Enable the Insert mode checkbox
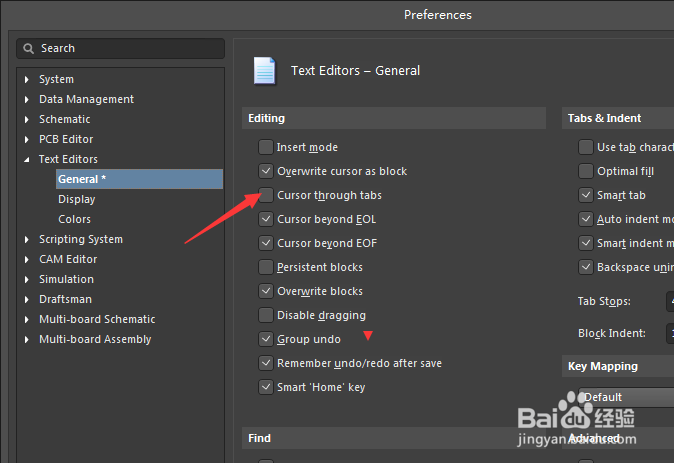Screen dimensions: 674x463 266,147
